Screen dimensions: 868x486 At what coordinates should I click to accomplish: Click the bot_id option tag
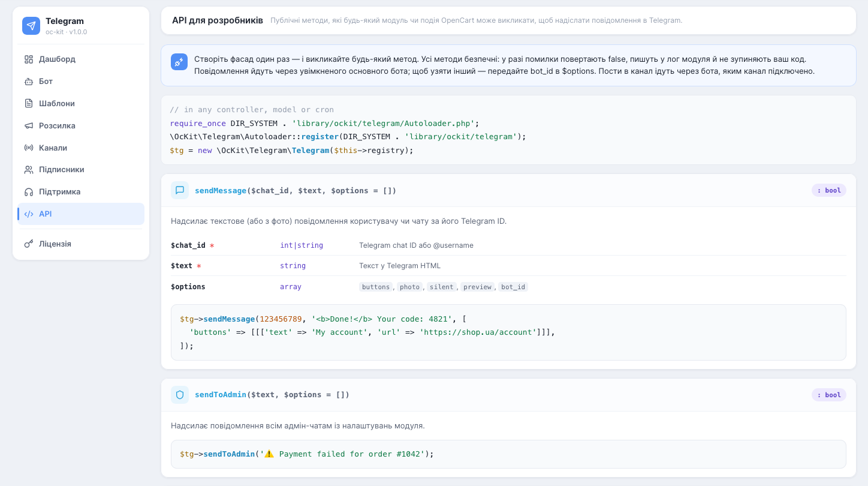point(513,287)
